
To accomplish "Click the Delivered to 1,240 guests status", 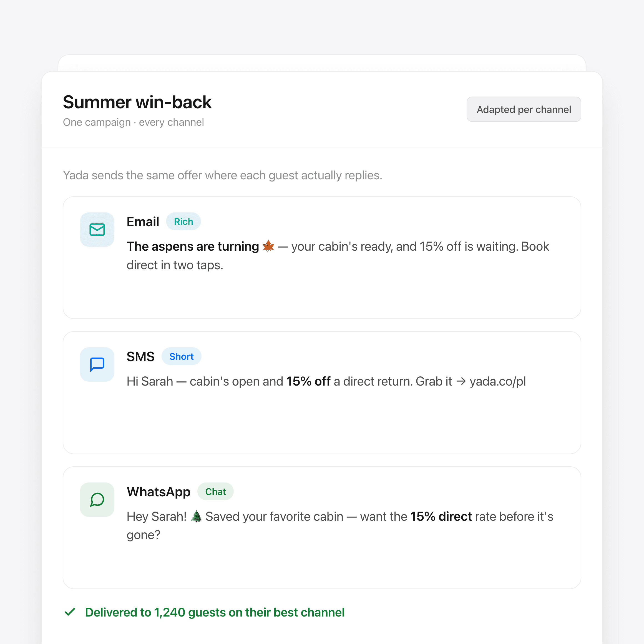I will click(215, 612).
